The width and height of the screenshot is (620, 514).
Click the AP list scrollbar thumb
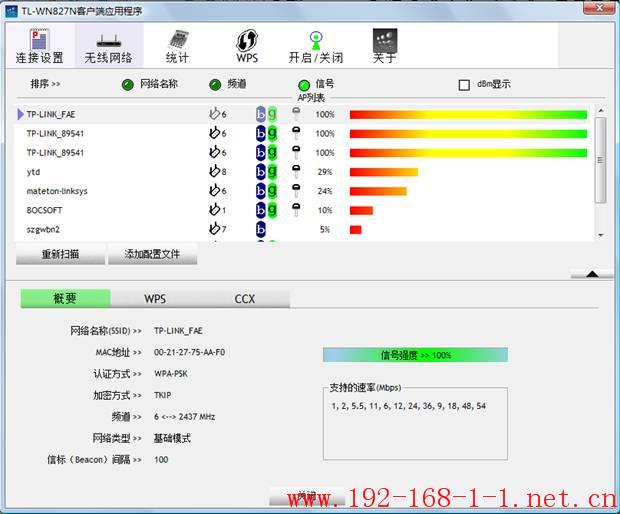[601, 160]
